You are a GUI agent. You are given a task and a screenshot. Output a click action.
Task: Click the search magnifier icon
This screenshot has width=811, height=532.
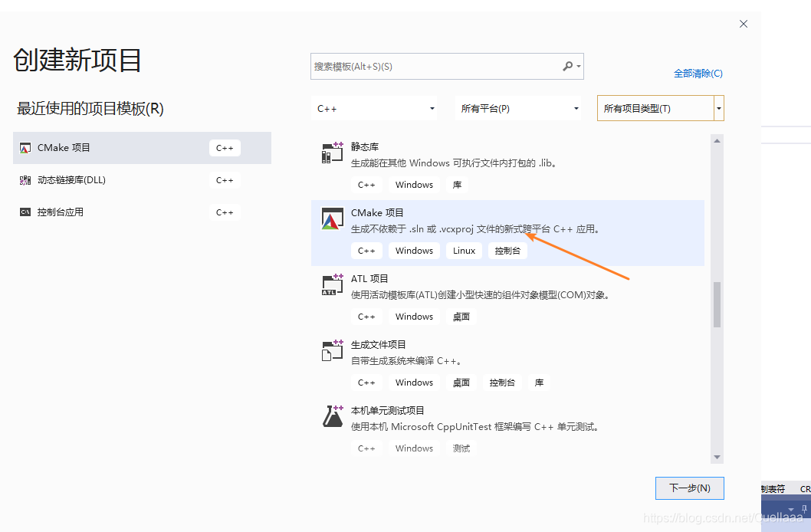click(x=567, y=66)
